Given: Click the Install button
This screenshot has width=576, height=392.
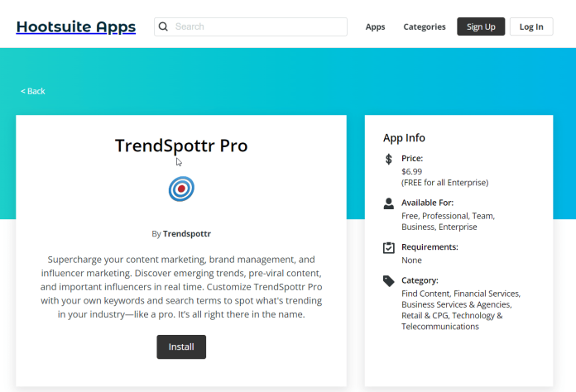Looking at the screenshot, I should (181, 347).
